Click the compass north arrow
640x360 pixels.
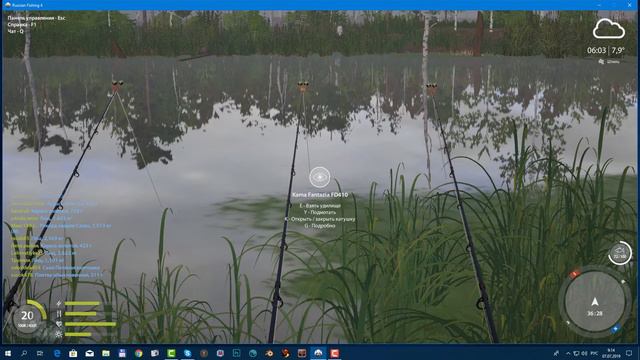point(595,302)
